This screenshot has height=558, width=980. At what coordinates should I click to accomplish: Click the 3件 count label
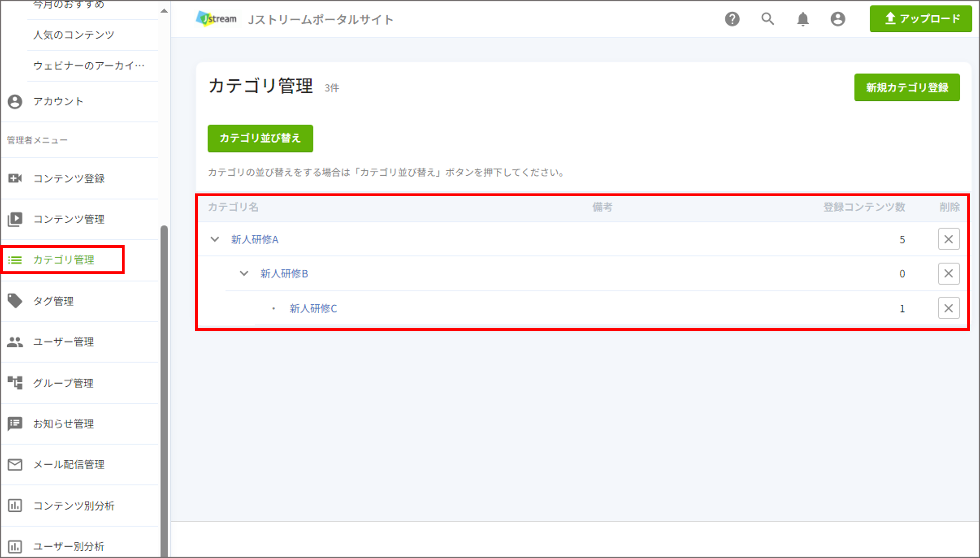point(331,88)
